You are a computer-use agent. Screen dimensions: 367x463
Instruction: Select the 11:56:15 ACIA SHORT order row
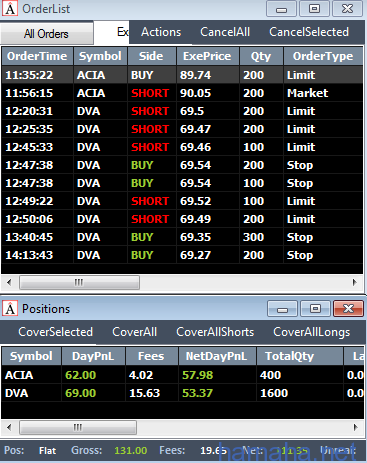coord(182,93)
